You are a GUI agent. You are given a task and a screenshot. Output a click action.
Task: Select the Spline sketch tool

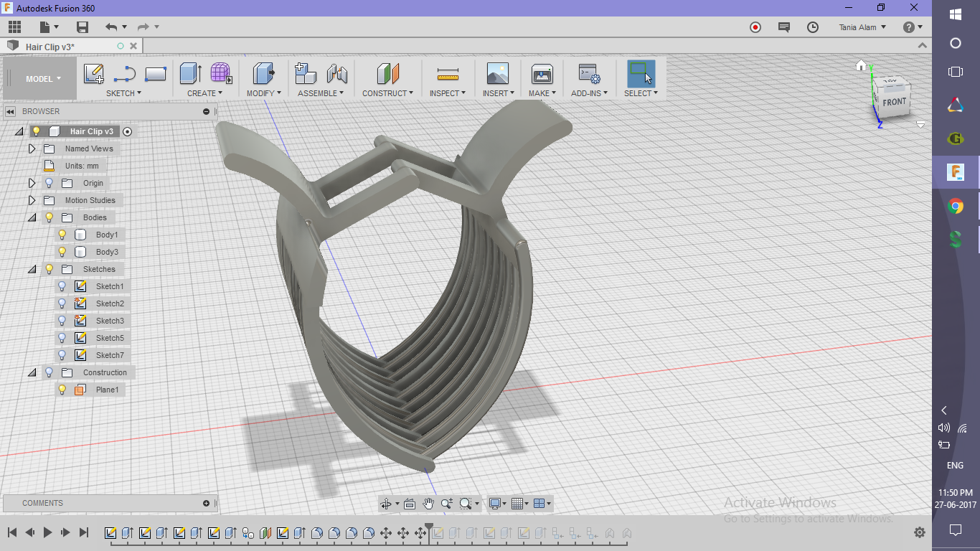(x=125, y=73)
